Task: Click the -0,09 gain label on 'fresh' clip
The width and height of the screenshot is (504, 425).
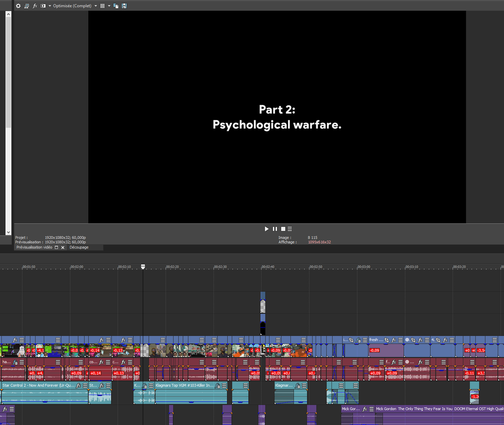Action: (x=375, y=350)
